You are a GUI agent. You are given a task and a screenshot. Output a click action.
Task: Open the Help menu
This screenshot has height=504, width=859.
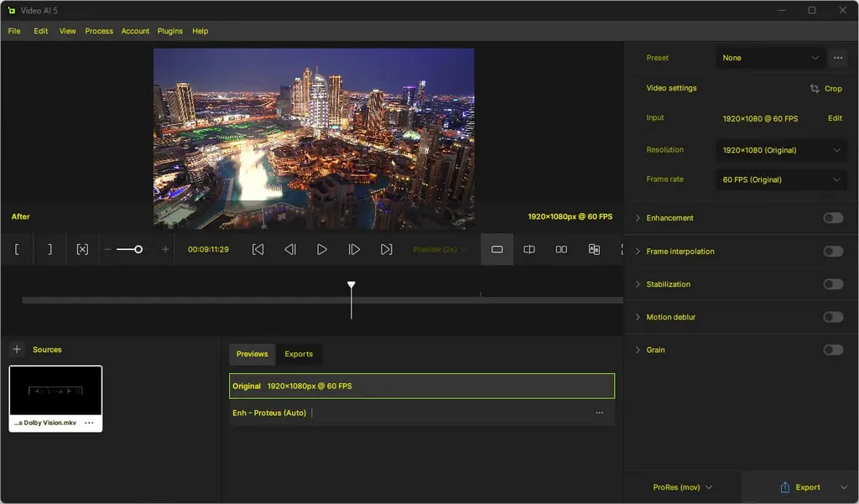tap(200, 31)
